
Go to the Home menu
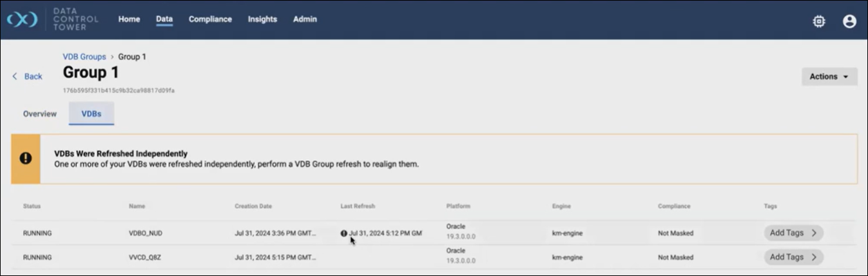(129, 19)
